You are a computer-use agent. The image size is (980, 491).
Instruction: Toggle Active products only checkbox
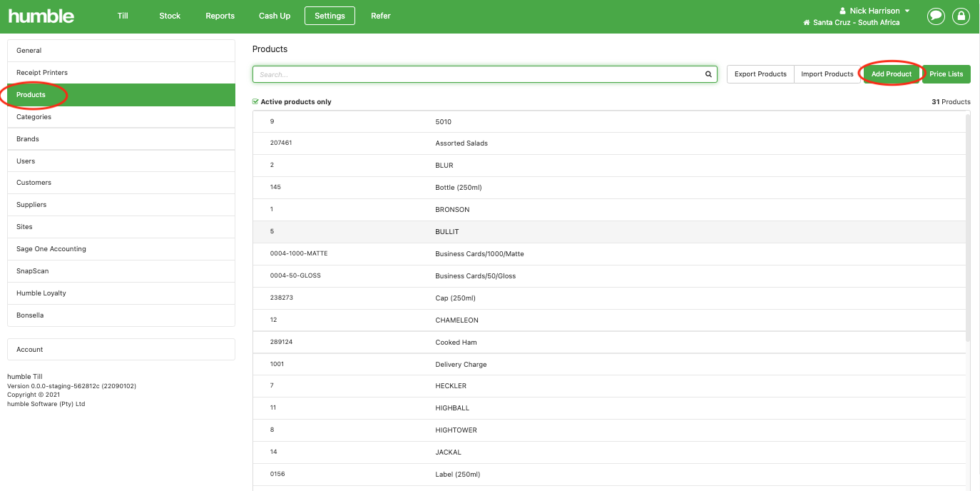(255, 102)
